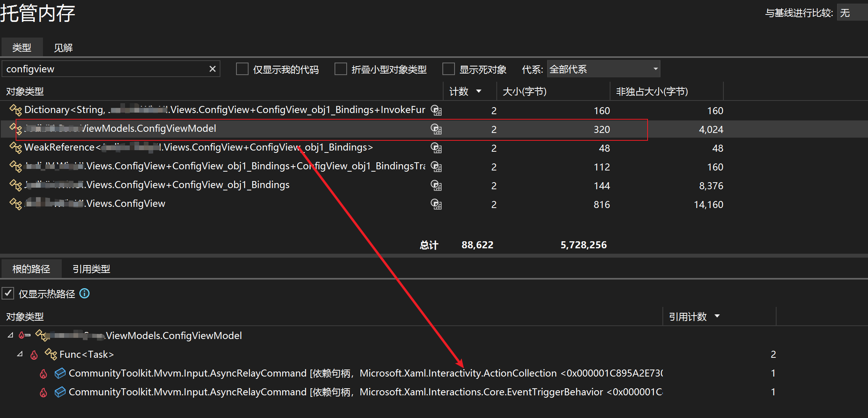Collapse the ConfigViewModel node in root paths

tap(10, 335)
